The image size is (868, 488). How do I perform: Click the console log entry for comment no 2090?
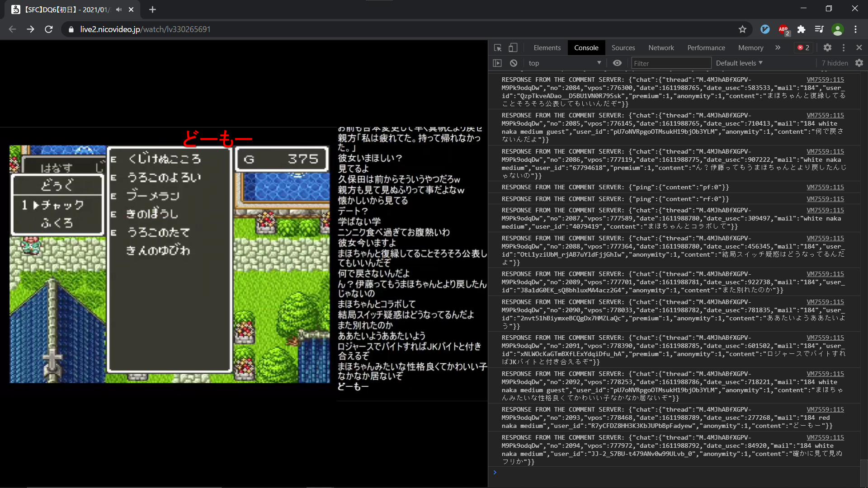point(674,314)
